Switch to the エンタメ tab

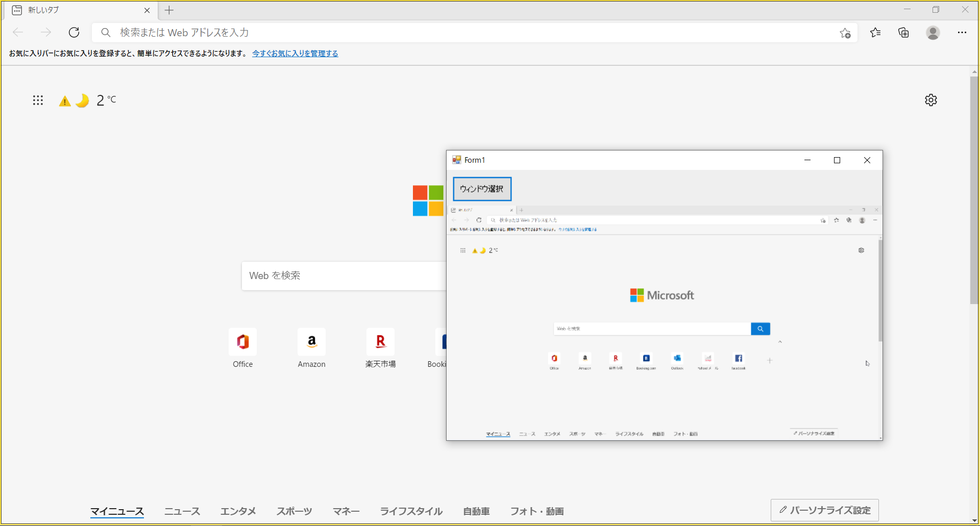pyautogui.click(x=238, y=511)
